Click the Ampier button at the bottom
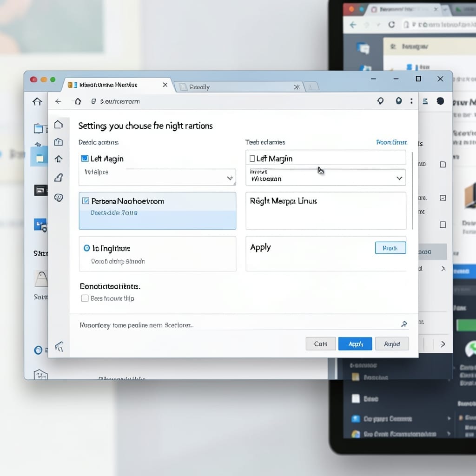The image size is (476, 476). point(392,344)
